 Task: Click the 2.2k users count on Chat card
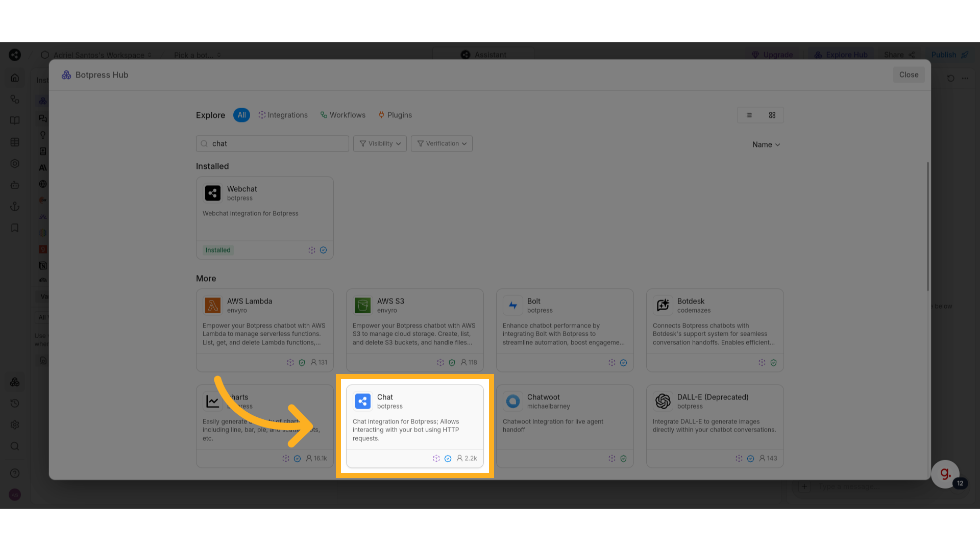[467, 458]
